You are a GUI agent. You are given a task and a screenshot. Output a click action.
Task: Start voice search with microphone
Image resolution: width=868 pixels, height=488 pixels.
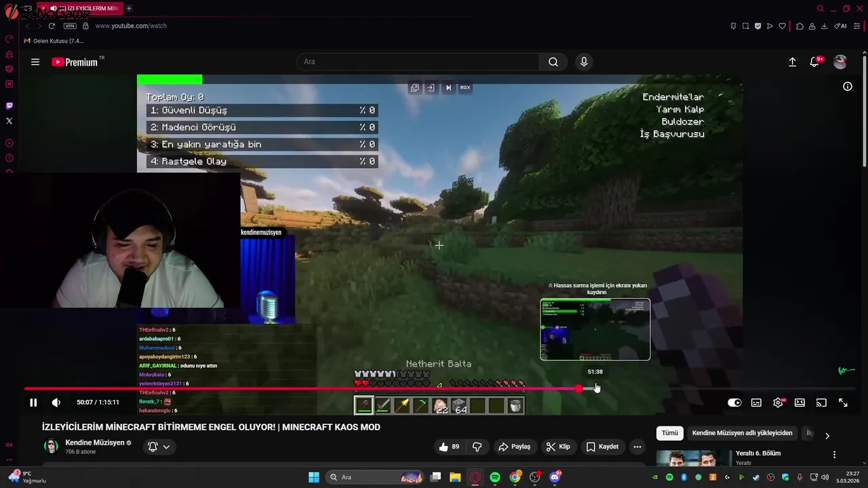(584, 62)
